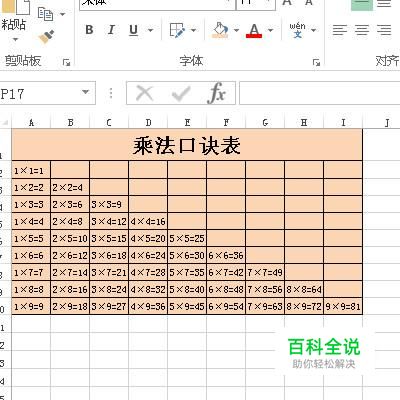Click the Copy icon
Screen dimensions: 400x400
coord(45,14)
